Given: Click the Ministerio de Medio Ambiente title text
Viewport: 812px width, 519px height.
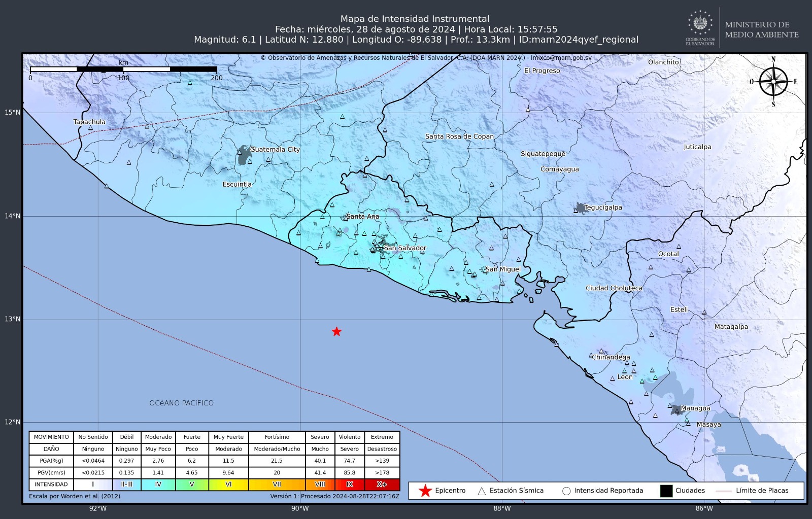Looking at the screenshot, I should tap(761, 29).
